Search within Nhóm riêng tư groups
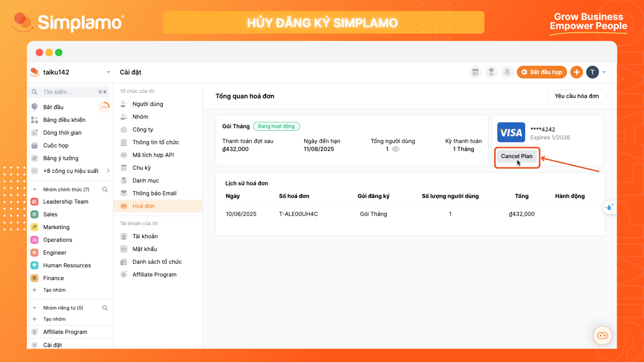Screen dimensions: 644x362 (105, 308)
